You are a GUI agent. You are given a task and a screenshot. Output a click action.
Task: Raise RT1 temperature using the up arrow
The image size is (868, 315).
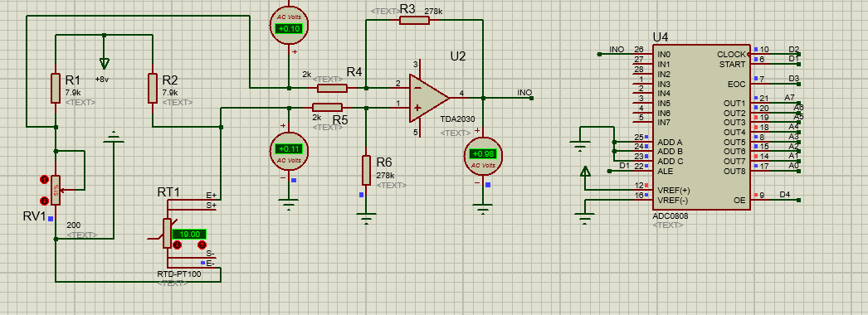tap(202, 245)
